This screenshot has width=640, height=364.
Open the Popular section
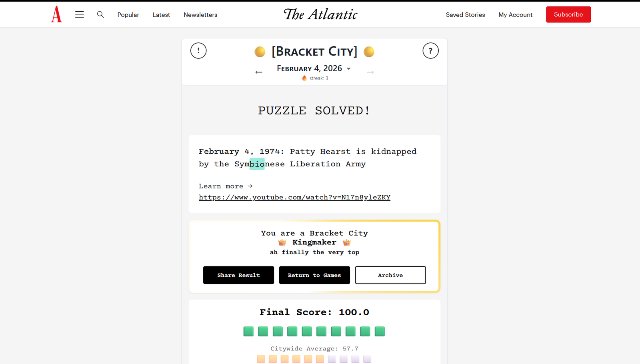pyautogui.click(x=128, y=15)
